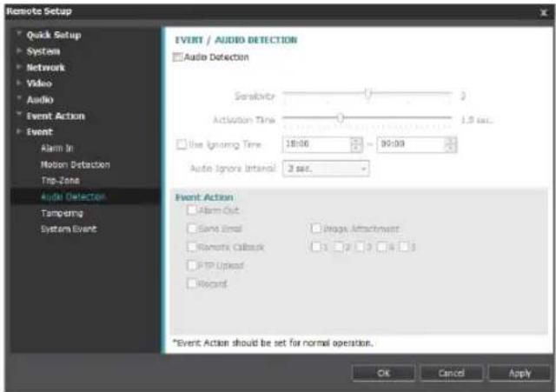Image resolution: width=556 pixels, height=392 pixels.
Task: Check the Alarm Out option
Action: pos(191,210)
